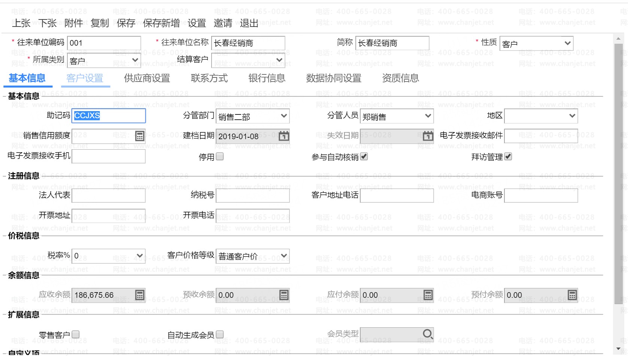Click the 复制 toolbar button

100,23
